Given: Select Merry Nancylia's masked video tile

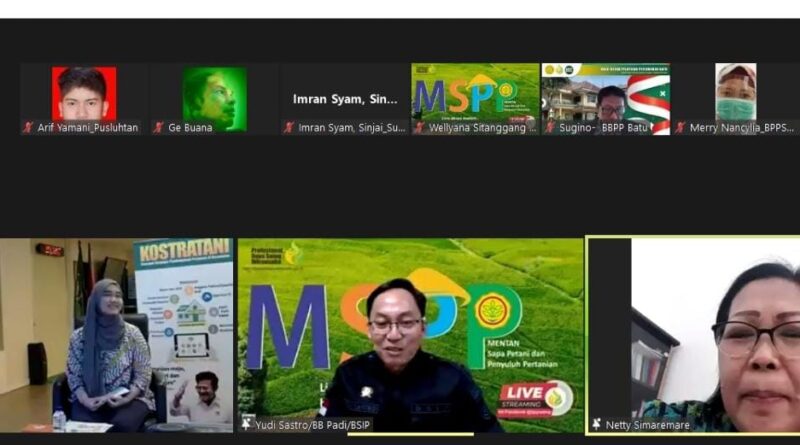Looking at the screenshot, I should point(735,93).
